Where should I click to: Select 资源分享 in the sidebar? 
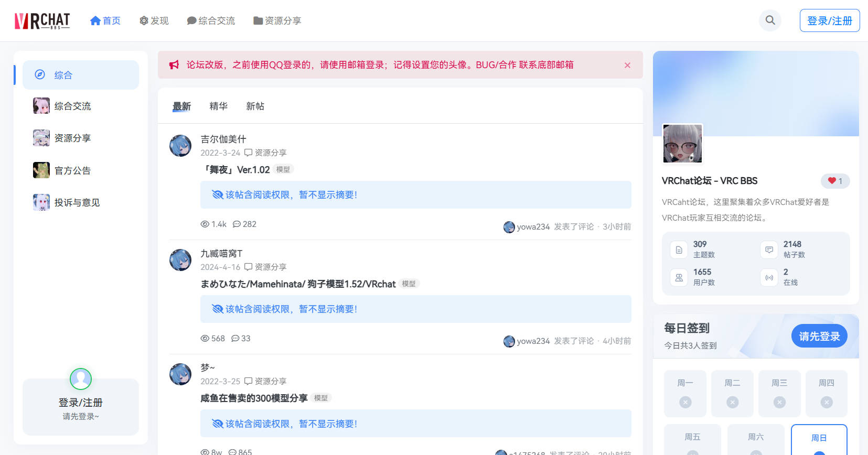(81, 138)
